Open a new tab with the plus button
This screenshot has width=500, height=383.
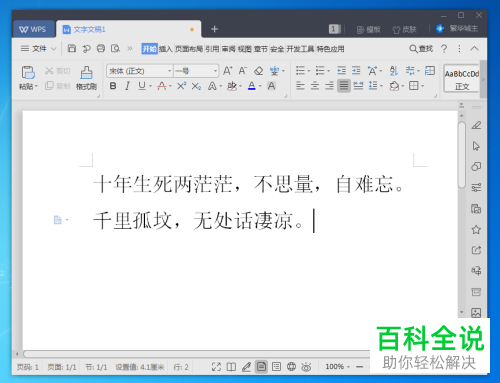tap(215, 29)
